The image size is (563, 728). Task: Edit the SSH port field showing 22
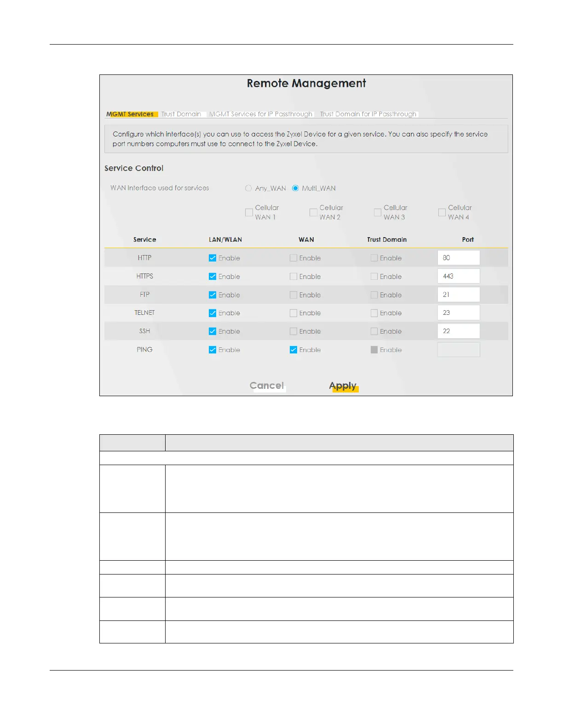[x=459, y=331]
